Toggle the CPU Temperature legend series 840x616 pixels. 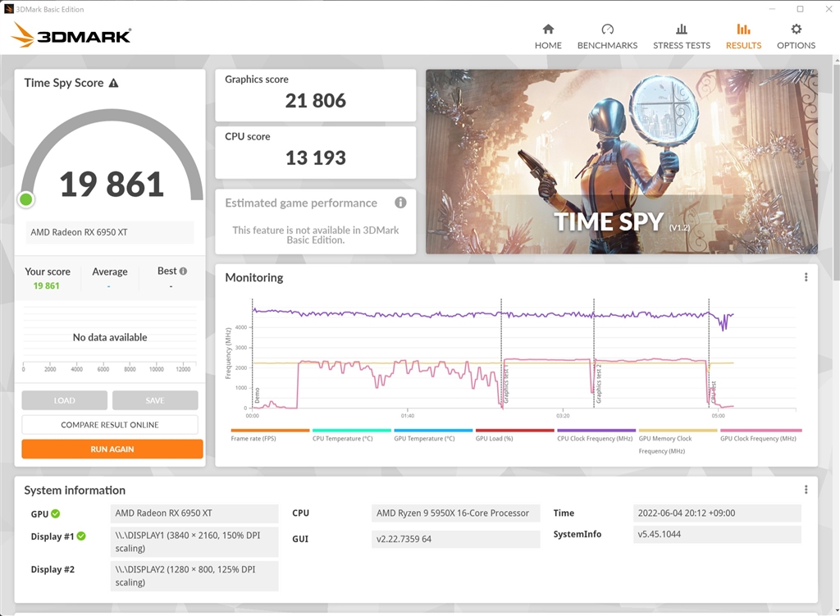pos(351,435)
